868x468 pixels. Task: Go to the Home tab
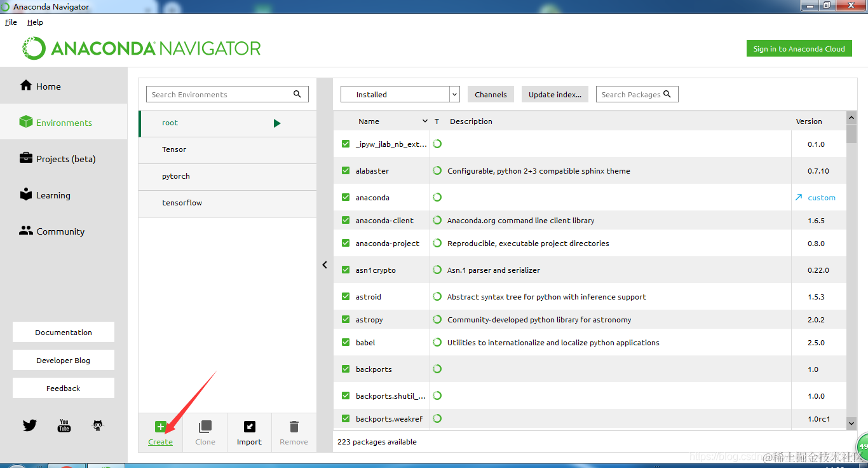64,86
